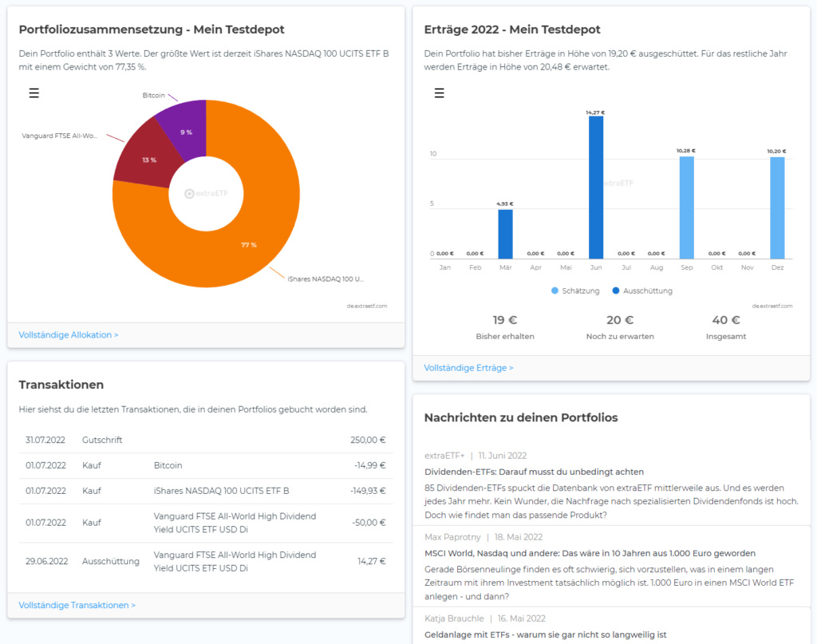Click the September 10,28 € estimate bar

pyautogui.click(x=686, y=207)
